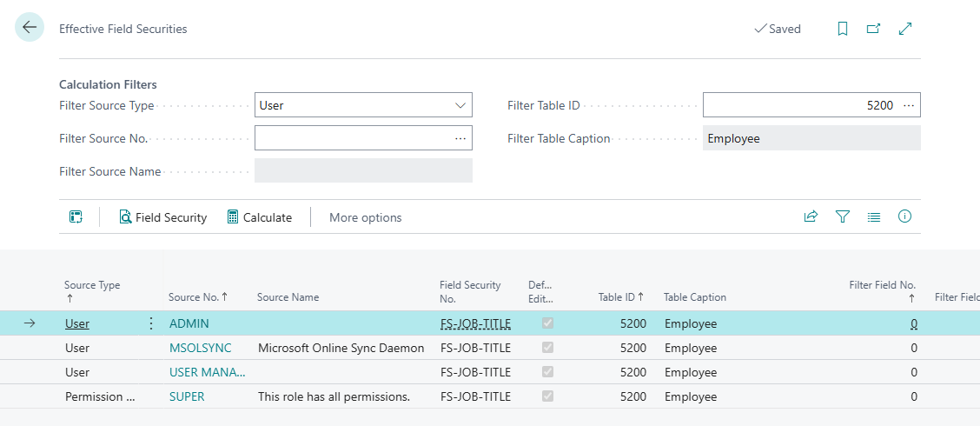
Task: Sort by the Table ID column header
Action: coord(619,297)
